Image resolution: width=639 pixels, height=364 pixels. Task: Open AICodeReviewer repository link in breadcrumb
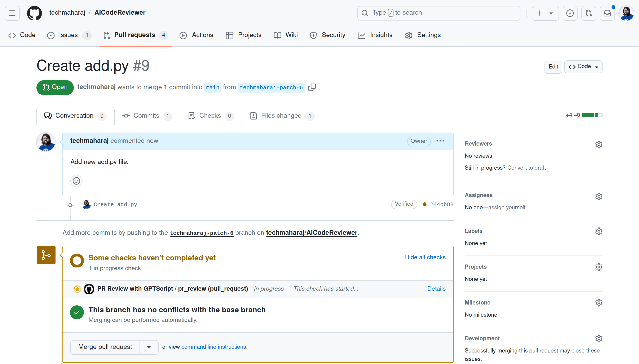pos(120,13)
